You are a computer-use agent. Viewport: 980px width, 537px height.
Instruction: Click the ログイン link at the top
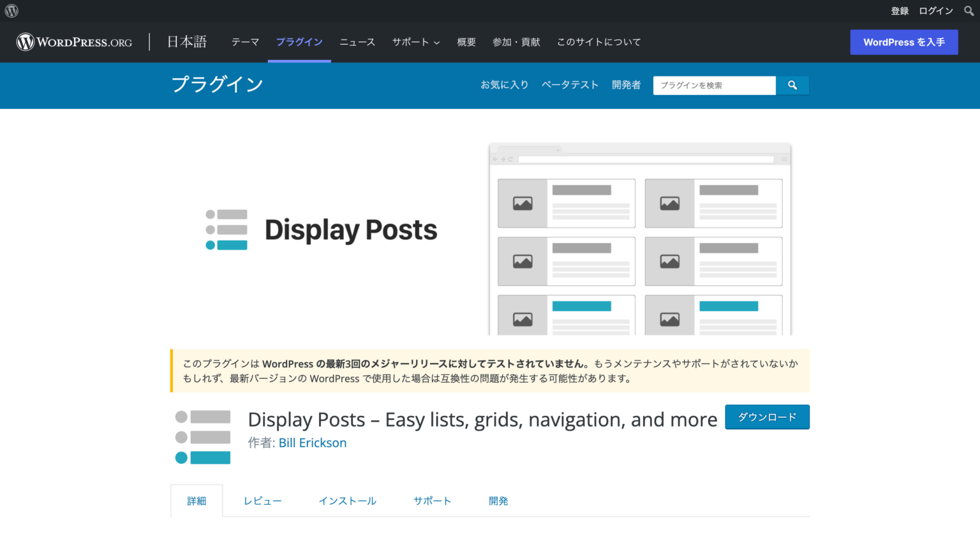point(935,10)
